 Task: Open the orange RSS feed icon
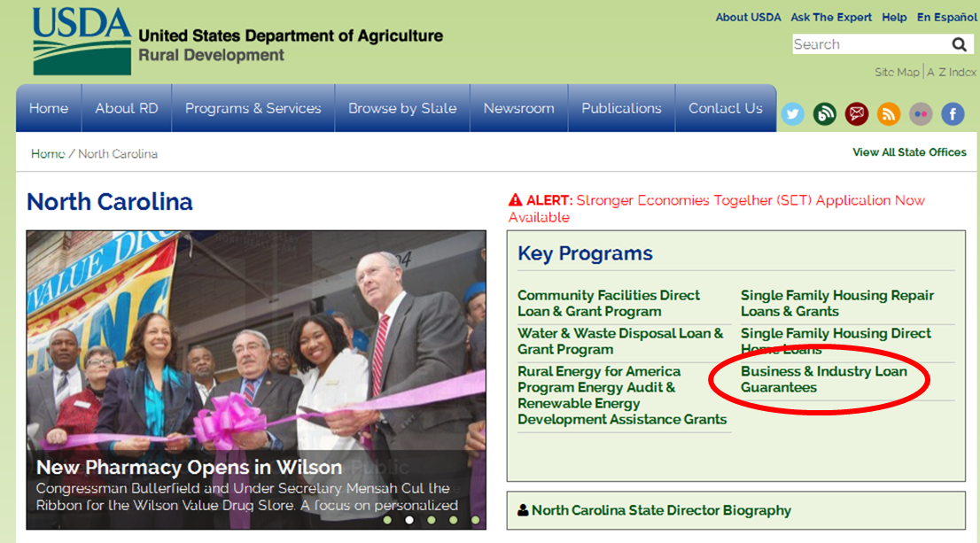[888, 113]
